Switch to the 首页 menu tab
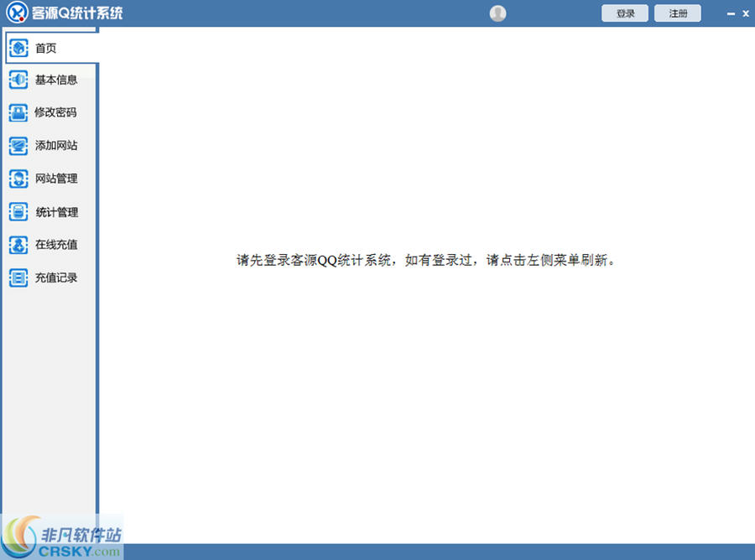This screenshot has width=755, height=560. point(45,48)
